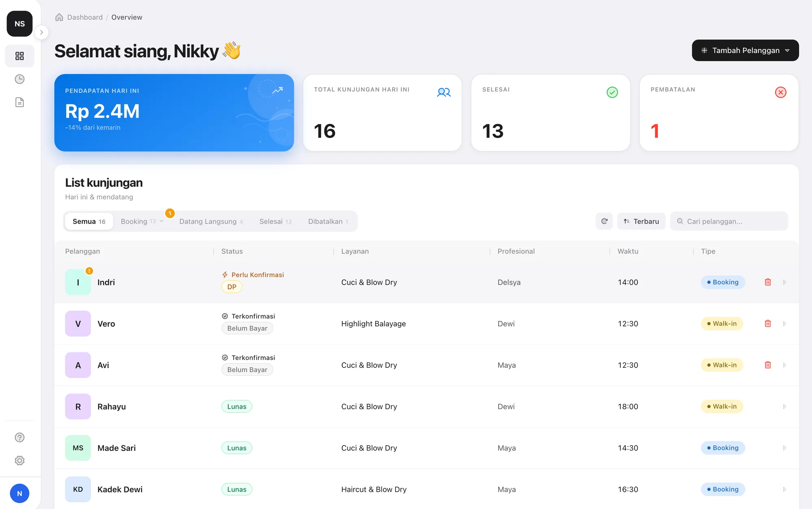Focus the Cari pelanggan search field
Viewport: 812px width, 509px height.
pos(729,221)
